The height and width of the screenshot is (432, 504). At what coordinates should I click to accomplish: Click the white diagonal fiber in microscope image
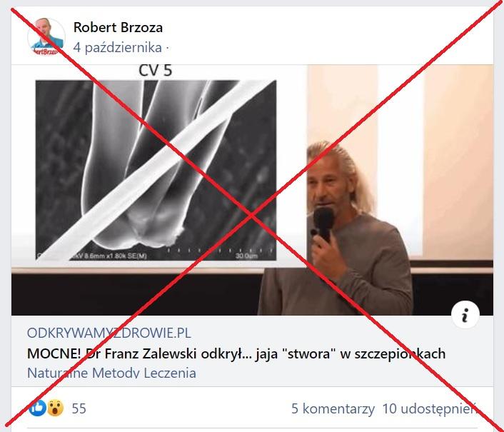[x=154, y=171]
